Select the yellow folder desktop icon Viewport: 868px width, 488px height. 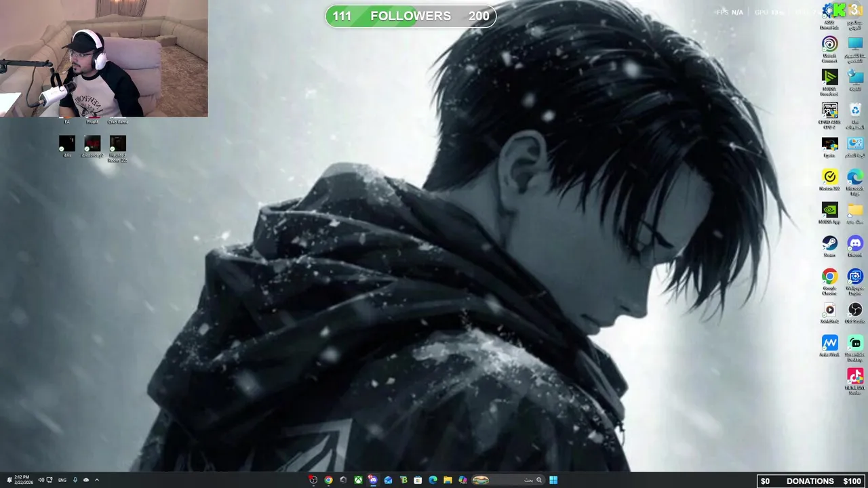[x=854, y=213]
